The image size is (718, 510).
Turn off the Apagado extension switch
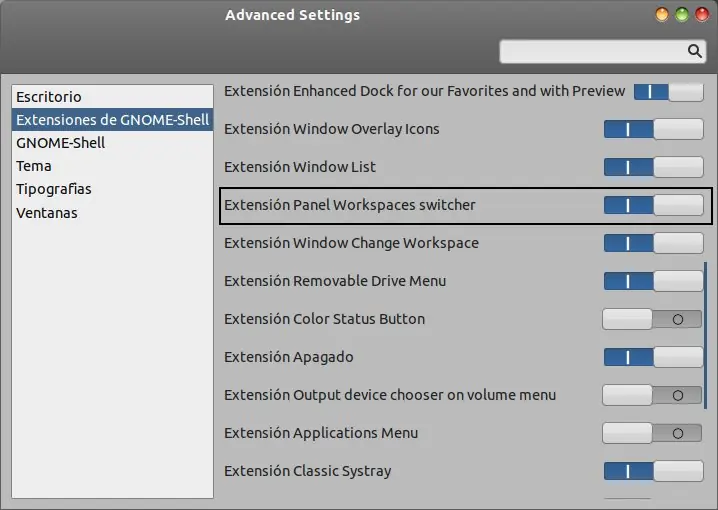point(653,357)
